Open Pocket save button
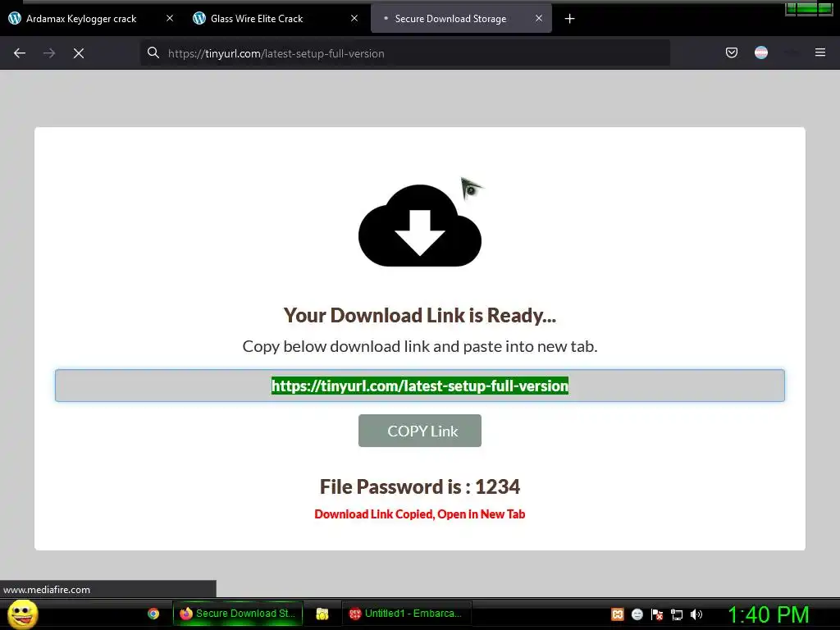This screenshot has width=840, height=630. click(x=731, y=52)
